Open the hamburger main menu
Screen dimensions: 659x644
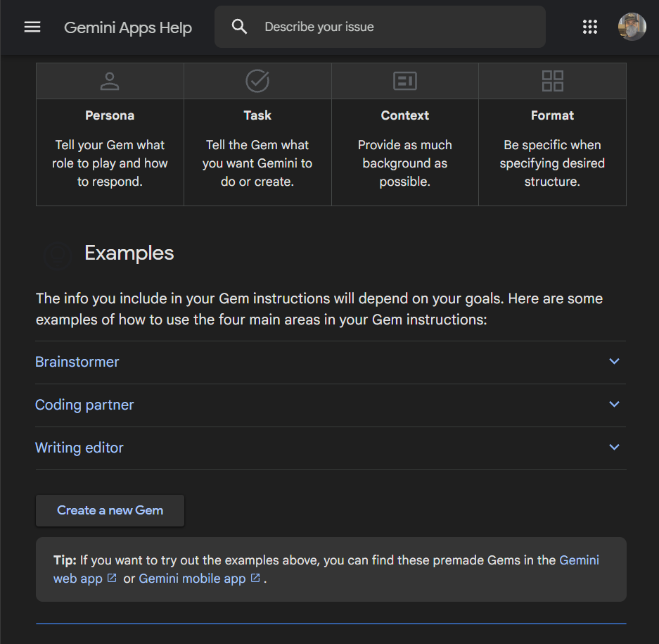(x=32, y=27)
